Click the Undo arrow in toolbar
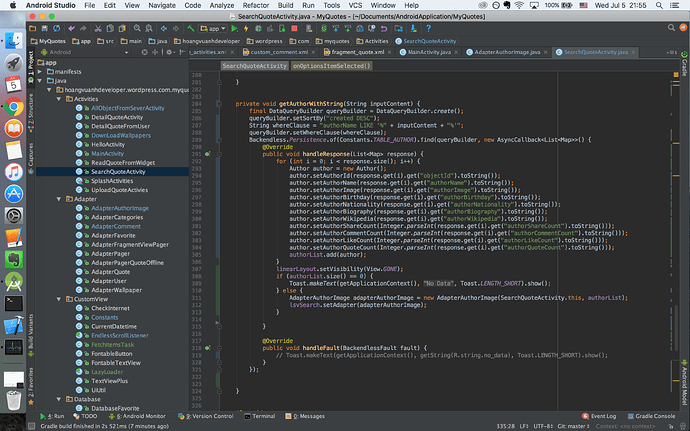Viewport: 690px width, 431px height. tap(71, 28)
